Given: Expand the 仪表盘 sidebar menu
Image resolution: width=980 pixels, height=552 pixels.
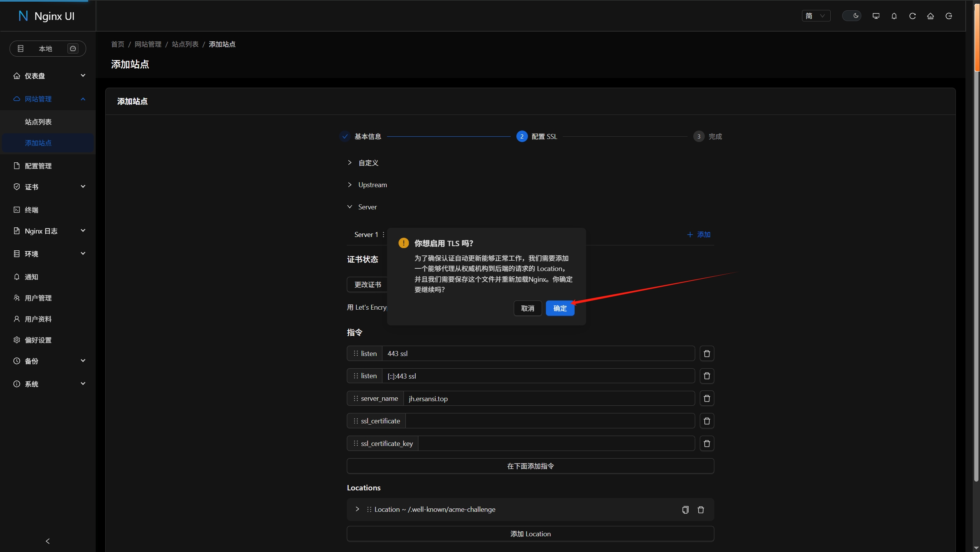Looking at the screenshot, I should click(x=48, y=76).
